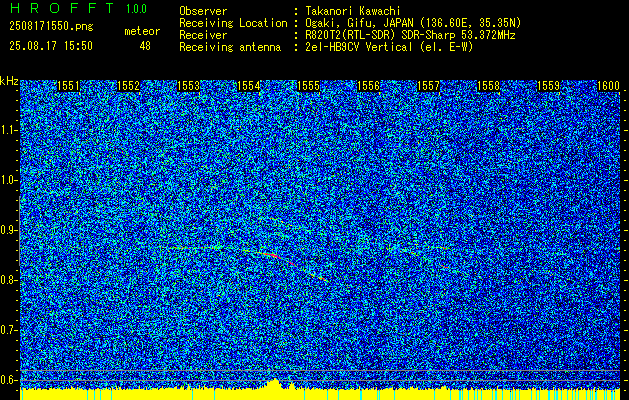
Task: Click the 1553 time marker
Action: pos(189,86)
